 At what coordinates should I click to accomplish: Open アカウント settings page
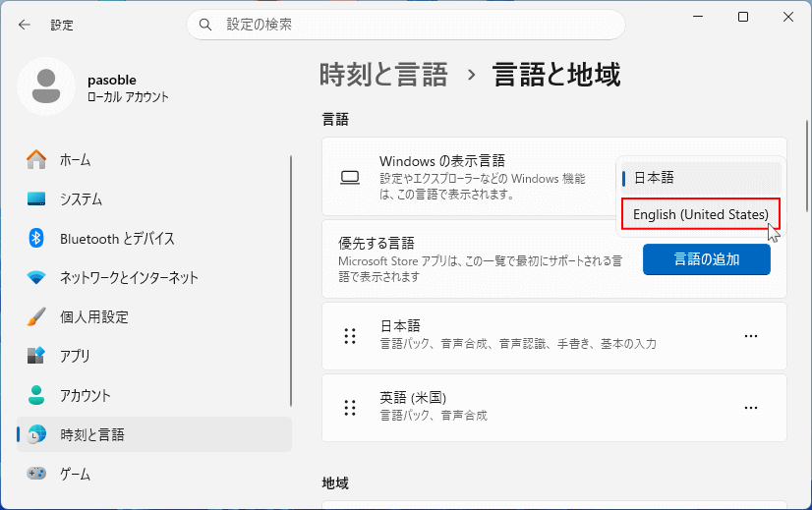point(154,395)
